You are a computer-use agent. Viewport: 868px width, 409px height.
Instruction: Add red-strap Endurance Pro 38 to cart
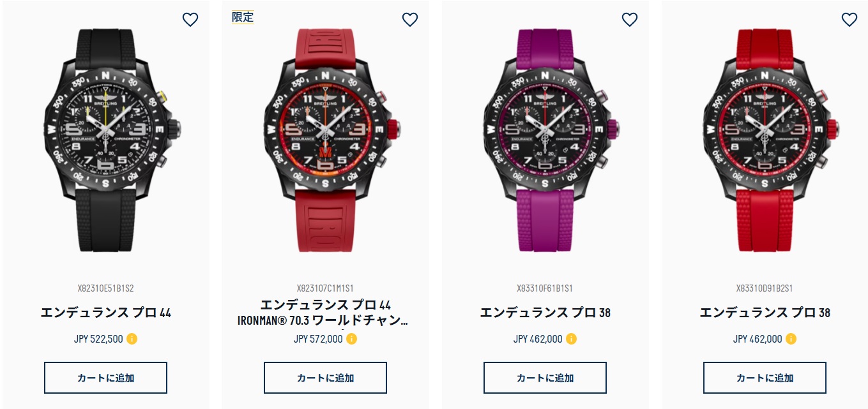point(765,378)
